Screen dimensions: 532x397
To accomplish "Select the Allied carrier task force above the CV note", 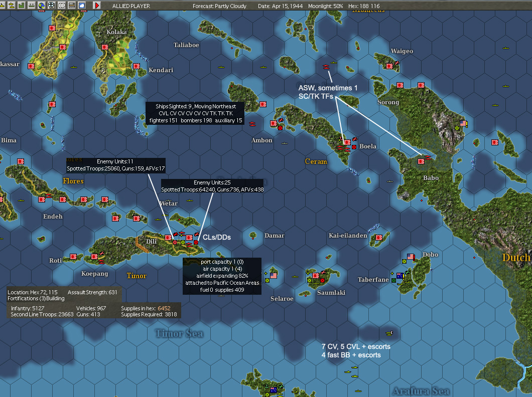I will [389, 333].
